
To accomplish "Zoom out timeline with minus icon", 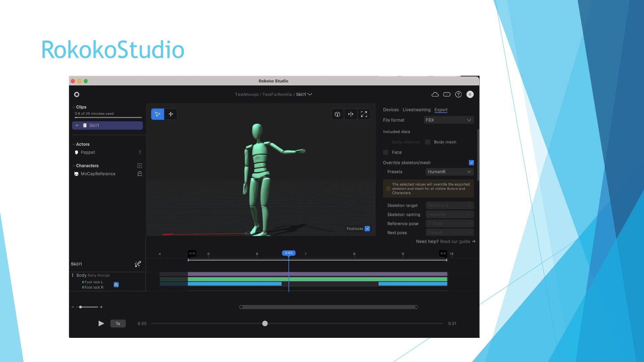I will (73, 307).
